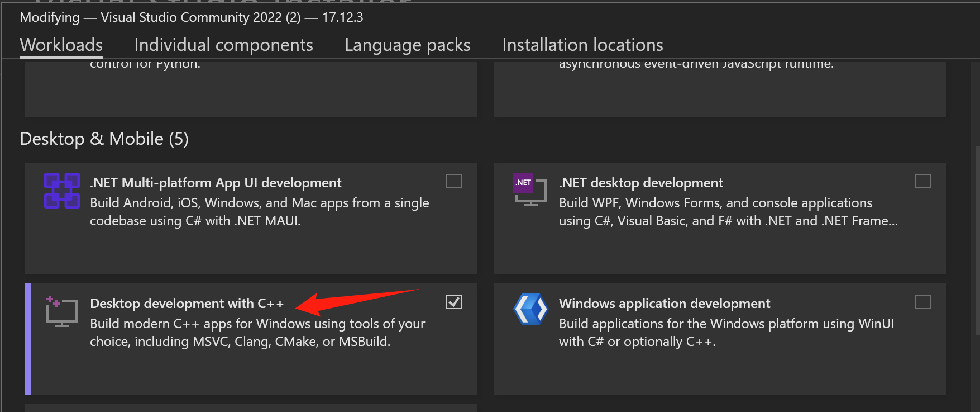Open the Individual components tab
The width and height of the screenshot is (980, 412).
pyautogui.click(x=223, y=45)
